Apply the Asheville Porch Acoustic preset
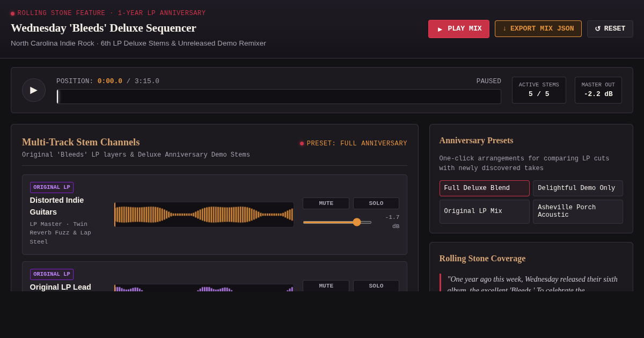 [x=578, y=211]
